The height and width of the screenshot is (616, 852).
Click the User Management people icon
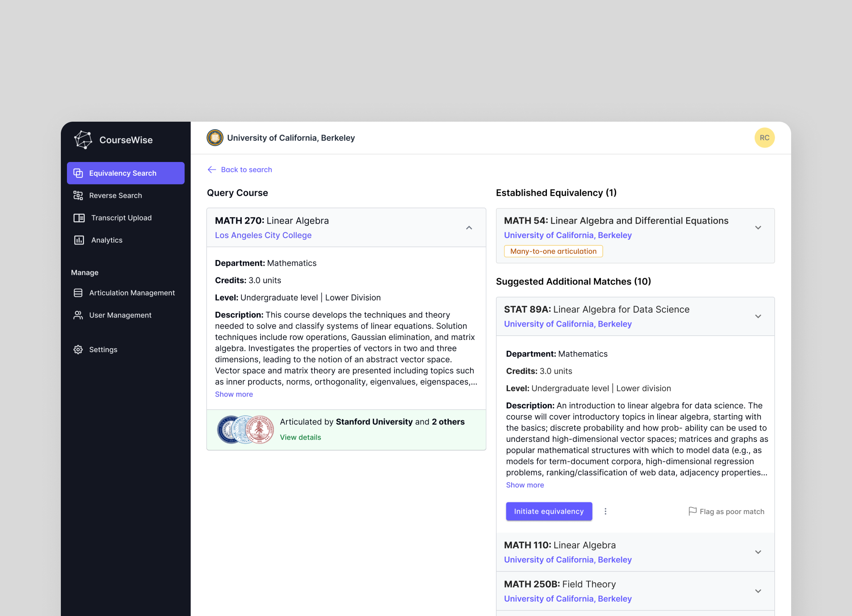coord(78,315)
